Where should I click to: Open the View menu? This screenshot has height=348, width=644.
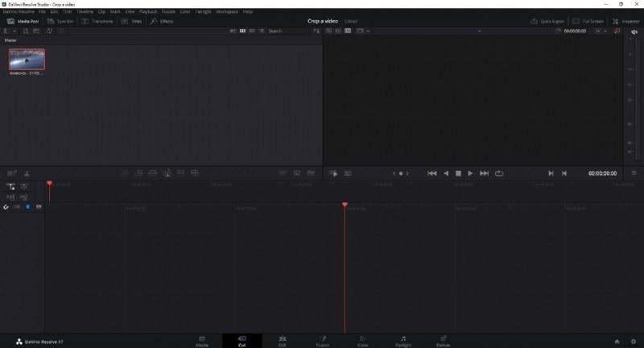pos(130,11)
